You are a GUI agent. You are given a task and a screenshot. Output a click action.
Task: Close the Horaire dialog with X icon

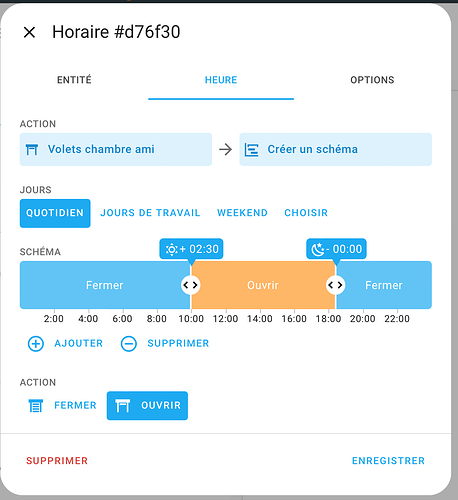(x=29, y=32)
